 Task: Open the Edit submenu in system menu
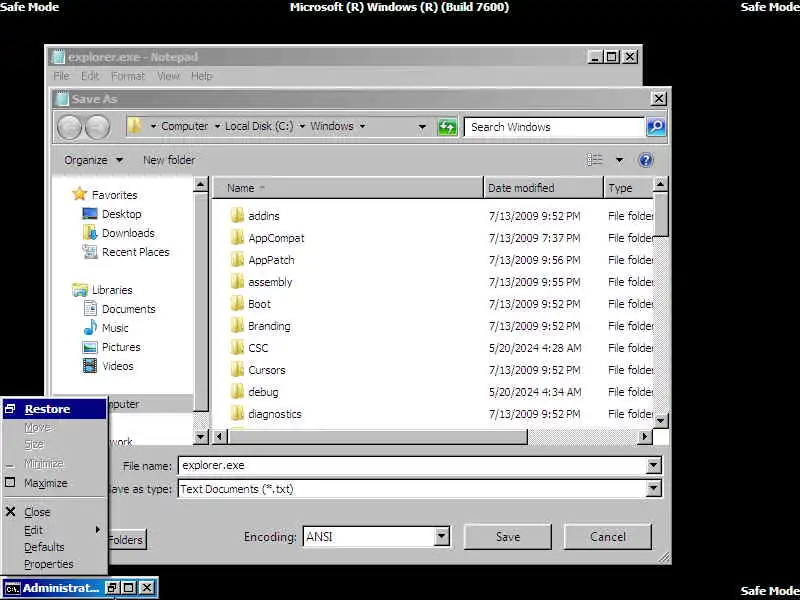[55, 530]
